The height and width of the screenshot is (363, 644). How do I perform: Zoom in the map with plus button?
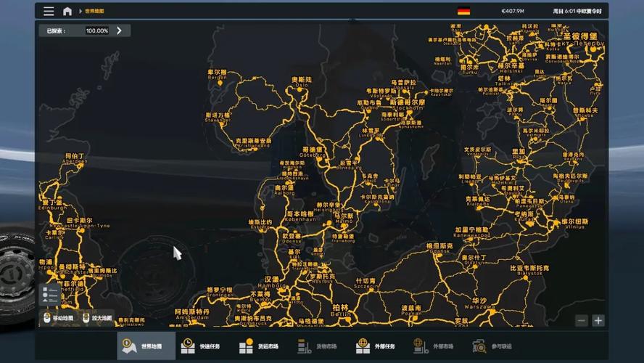pyautogui.click(x=598, y=320)
